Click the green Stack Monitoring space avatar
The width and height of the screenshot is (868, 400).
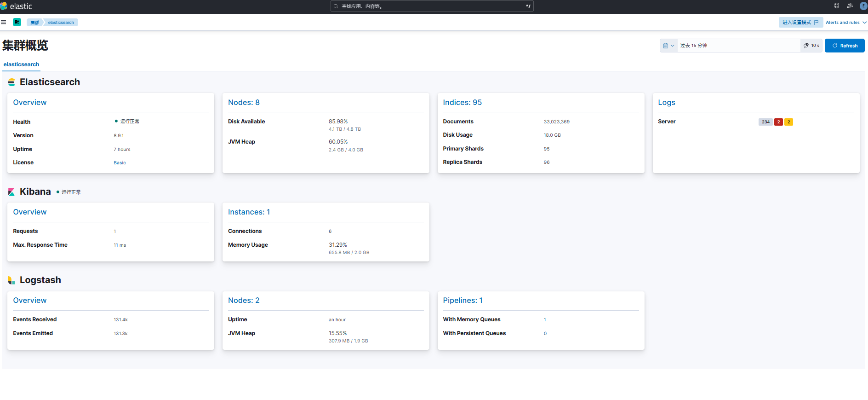point(17,22)
